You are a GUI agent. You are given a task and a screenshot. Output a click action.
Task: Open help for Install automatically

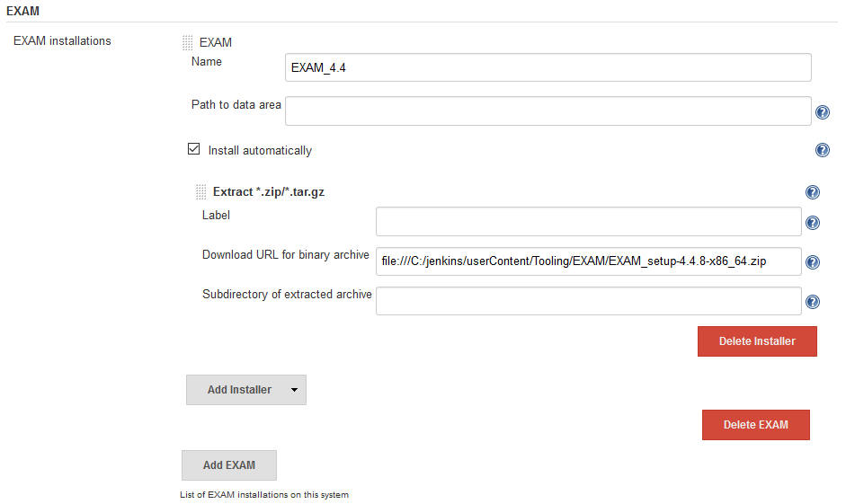coord(823,150)
